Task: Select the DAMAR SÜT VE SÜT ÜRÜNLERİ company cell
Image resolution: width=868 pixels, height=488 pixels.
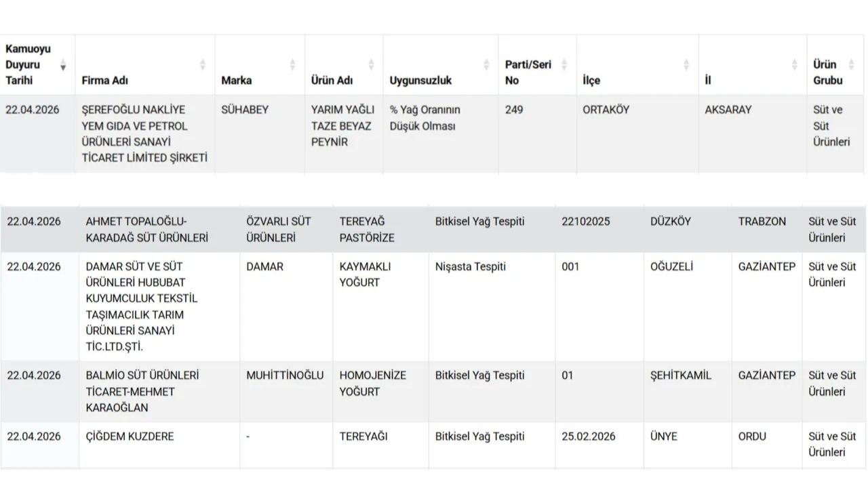Action: pos(141,306)
